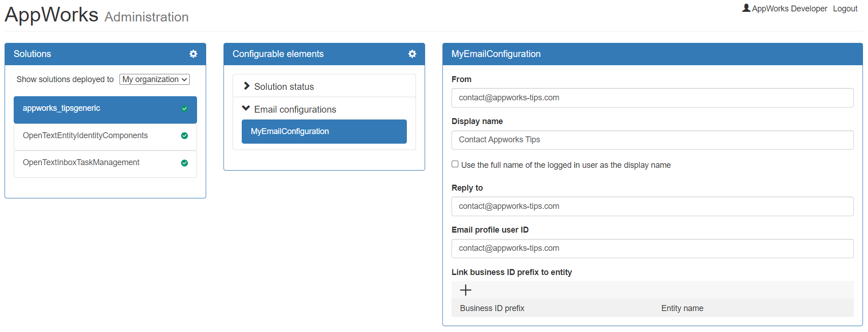The height and width of the screenshot is (332, 868).
Task: Open Configurable elements gear settings
Action: click(x=412, y=54)
